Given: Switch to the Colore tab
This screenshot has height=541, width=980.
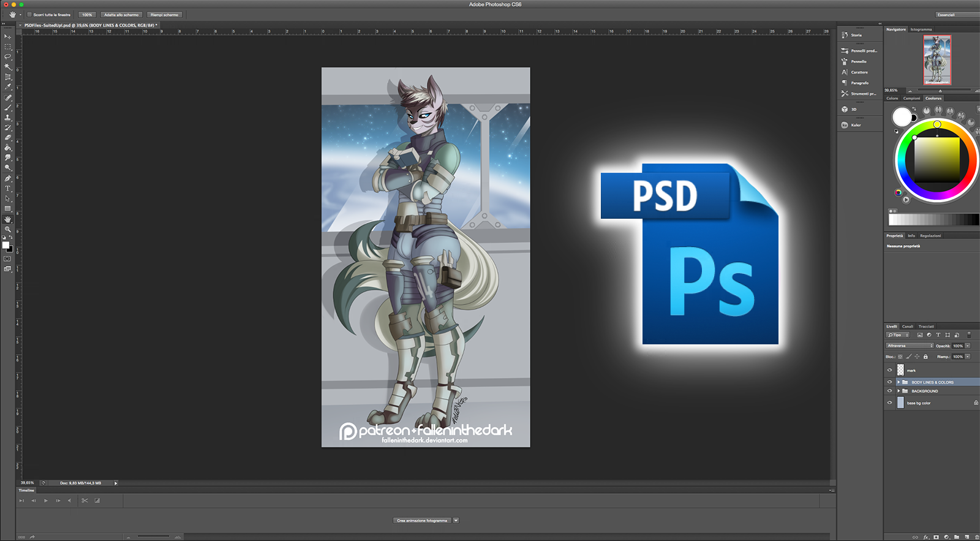Looking at the screenshot, I should coord(892,98).
